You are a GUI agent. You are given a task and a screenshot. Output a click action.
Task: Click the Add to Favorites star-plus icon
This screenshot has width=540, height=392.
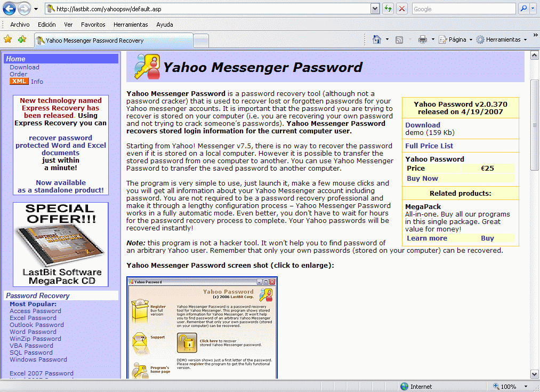(22, 39)
